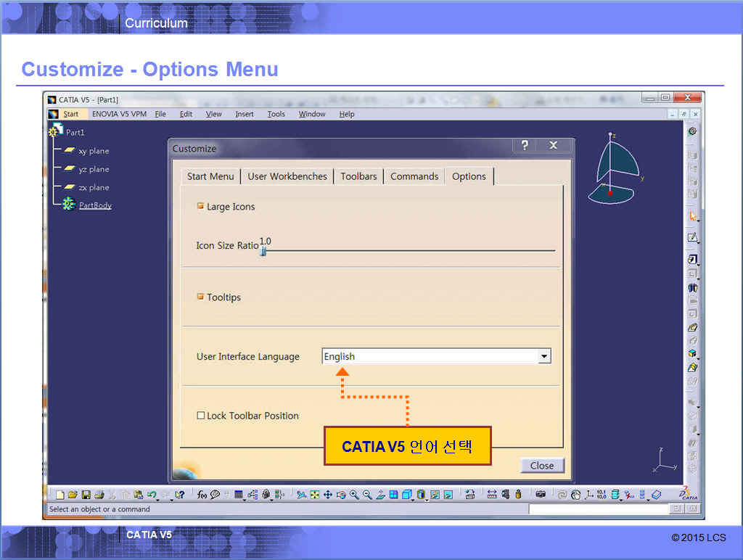This screenshot has height=560, width=743.
Task: Switch to the Toolbars tab
Action: pos(358,176)
